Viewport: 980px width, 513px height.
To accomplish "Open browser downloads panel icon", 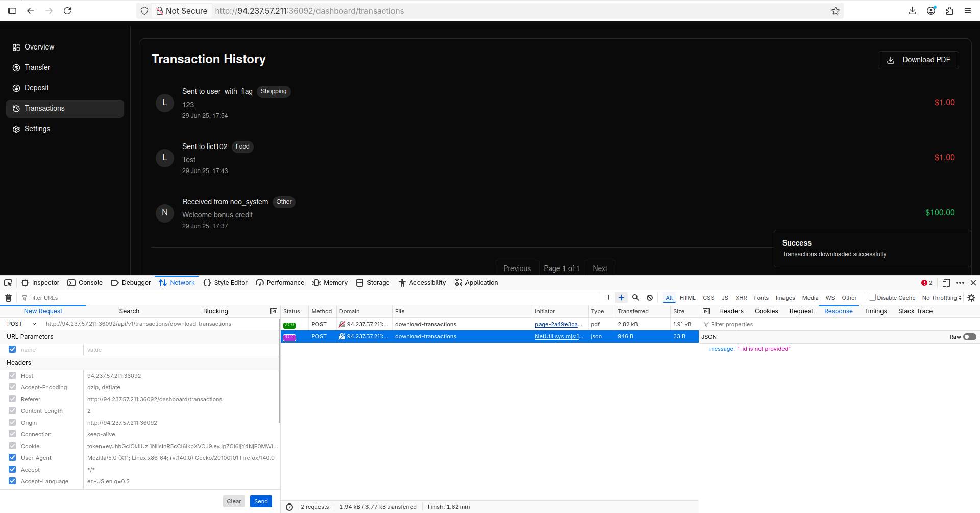I will pyautogui.click(x=913, y=11).
